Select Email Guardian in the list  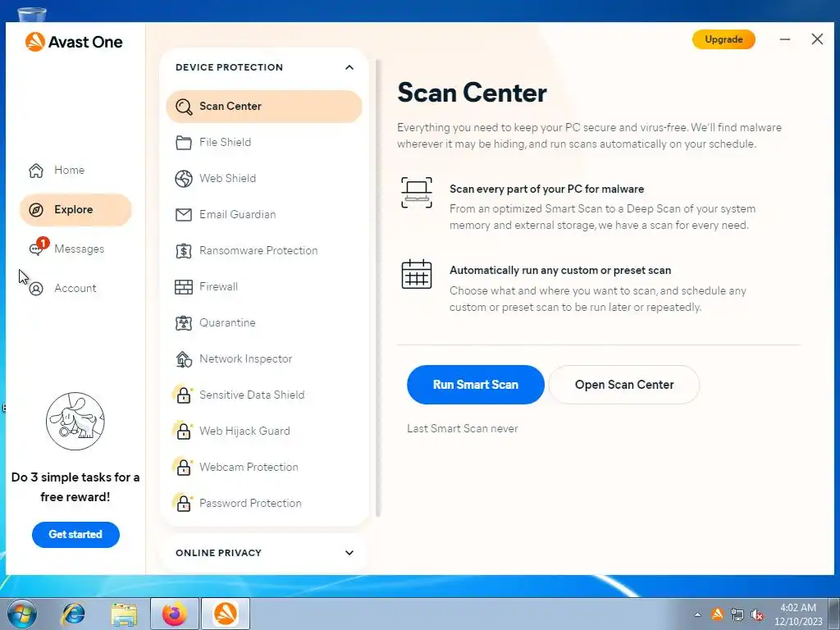coord(264,215)
